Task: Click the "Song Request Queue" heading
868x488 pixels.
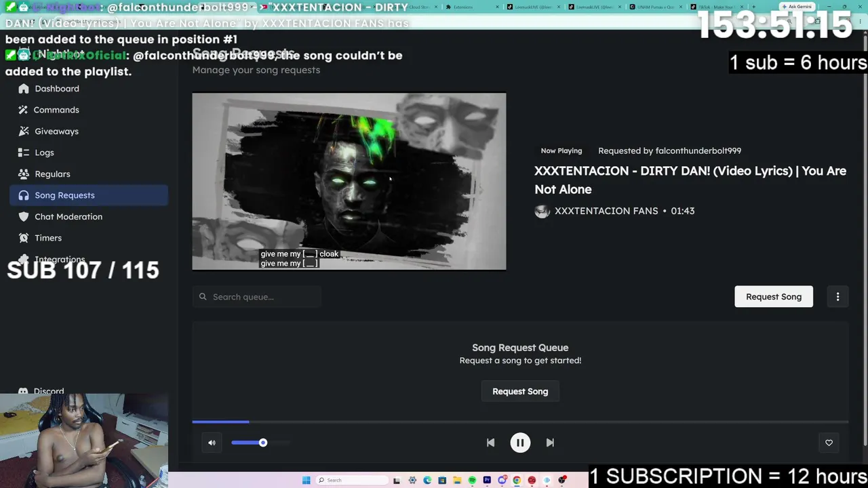Action: tap(520, 348)
